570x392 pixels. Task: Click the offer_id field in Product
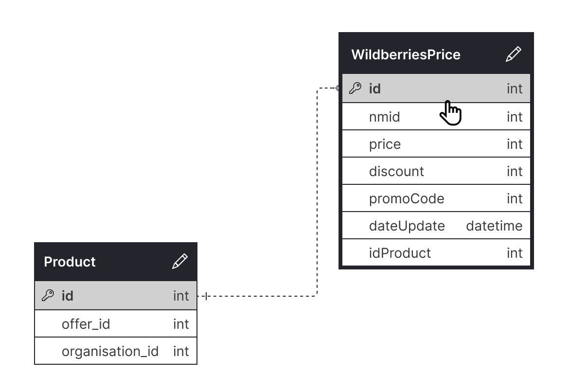pos(86,324)
